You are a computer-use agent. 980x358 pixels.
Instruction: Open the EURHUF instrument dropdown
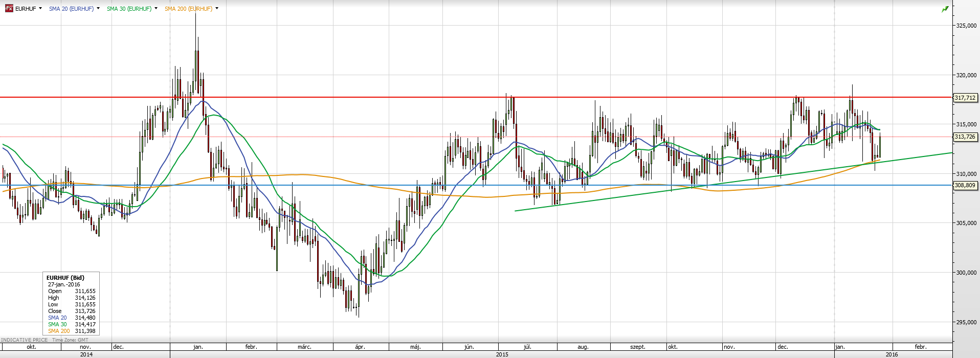click(40, 9)
